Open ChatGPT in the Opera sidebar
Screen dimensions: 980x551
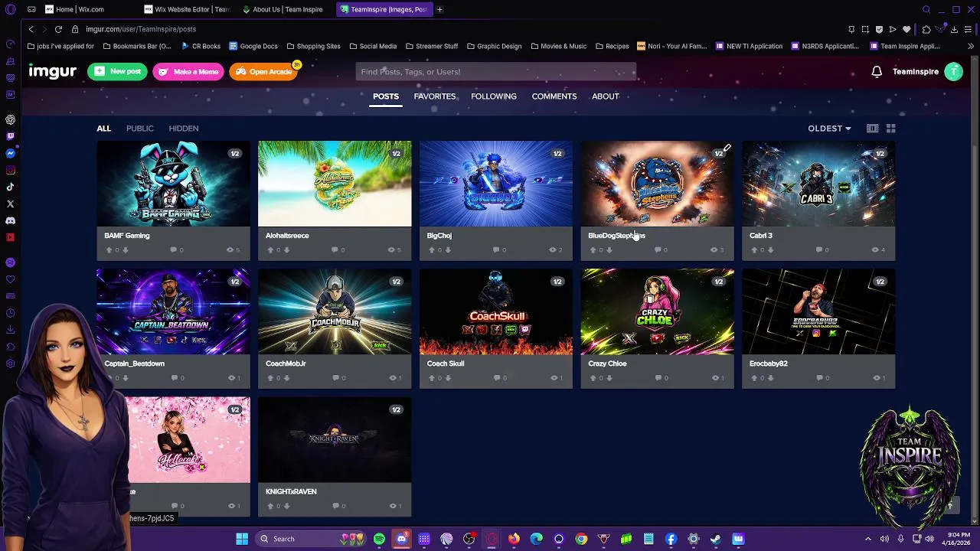10,119
